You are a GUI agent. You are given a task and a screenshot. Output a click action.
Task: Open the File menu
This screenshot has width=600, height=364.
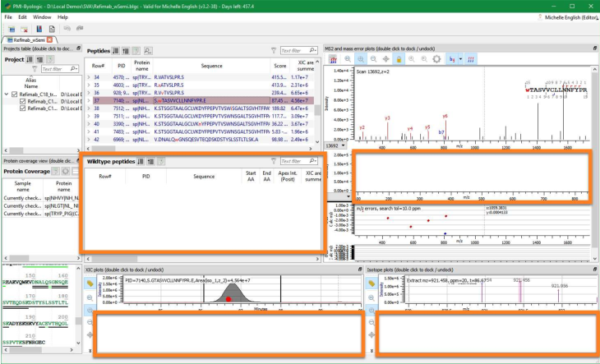[8, 17]
